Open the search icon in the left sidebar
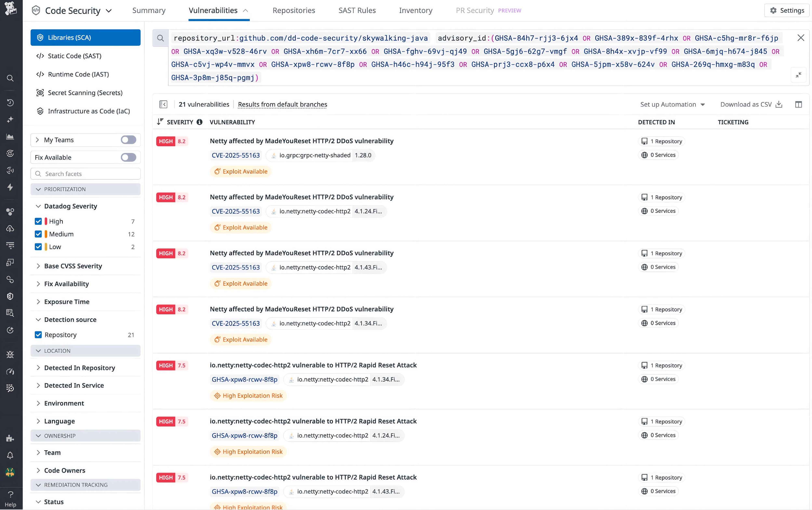The width and height of the screenshot is (812, 510). tap(10, 78)
